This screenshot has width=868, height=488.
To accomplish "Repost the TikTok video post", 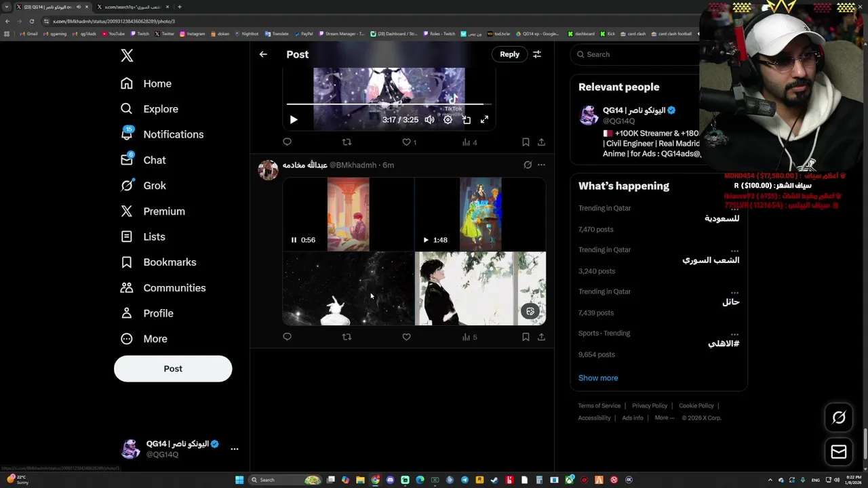I will coord(347,142).
